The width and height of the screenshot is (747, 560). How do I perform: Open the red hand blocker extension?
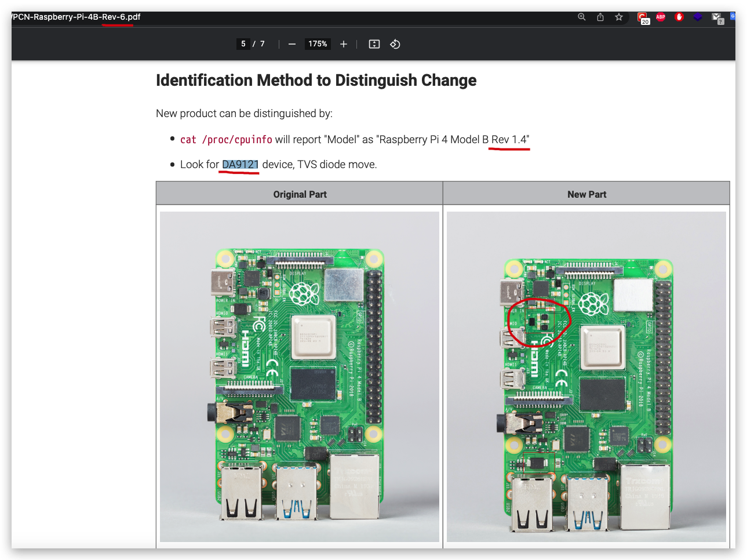click(x=679, y=17)
